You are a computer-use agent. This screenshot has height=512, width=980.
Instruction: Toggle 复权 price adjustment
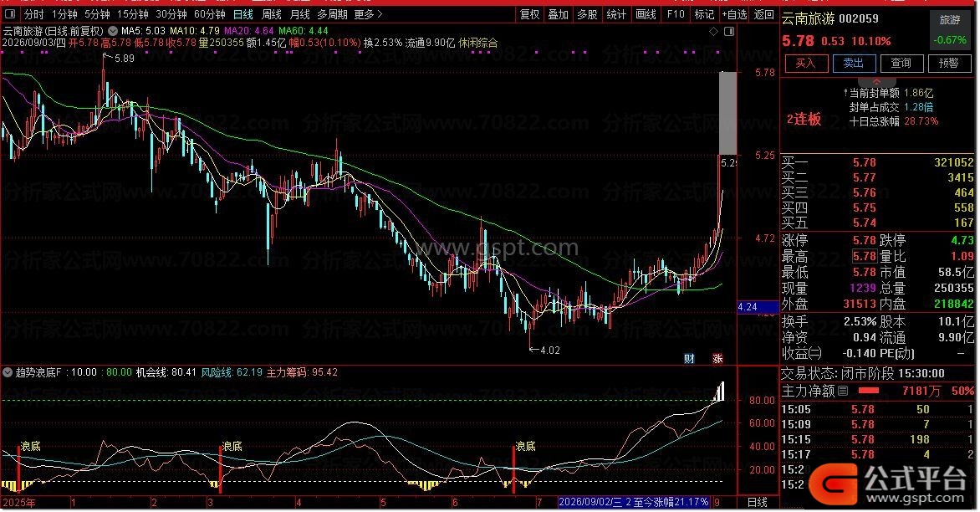coord(529,13)
